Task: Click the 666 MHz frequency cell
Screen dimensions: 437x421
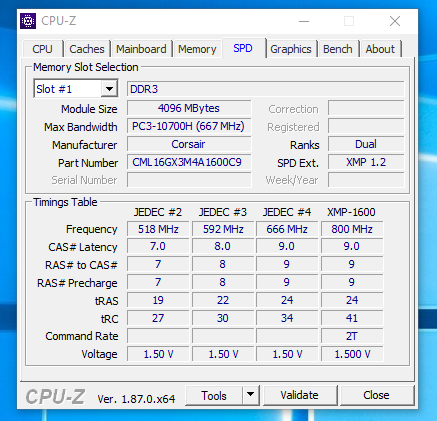Action: (287, 229)
